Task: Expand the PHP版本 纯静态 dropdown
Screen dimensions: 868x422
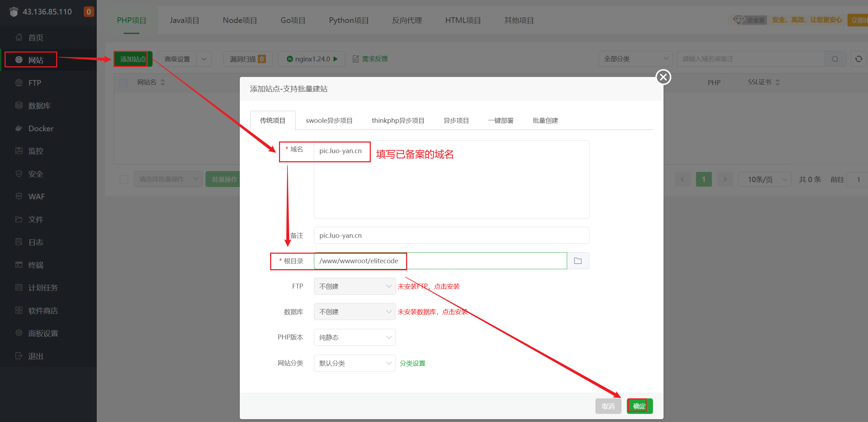Action: point(355,337)
